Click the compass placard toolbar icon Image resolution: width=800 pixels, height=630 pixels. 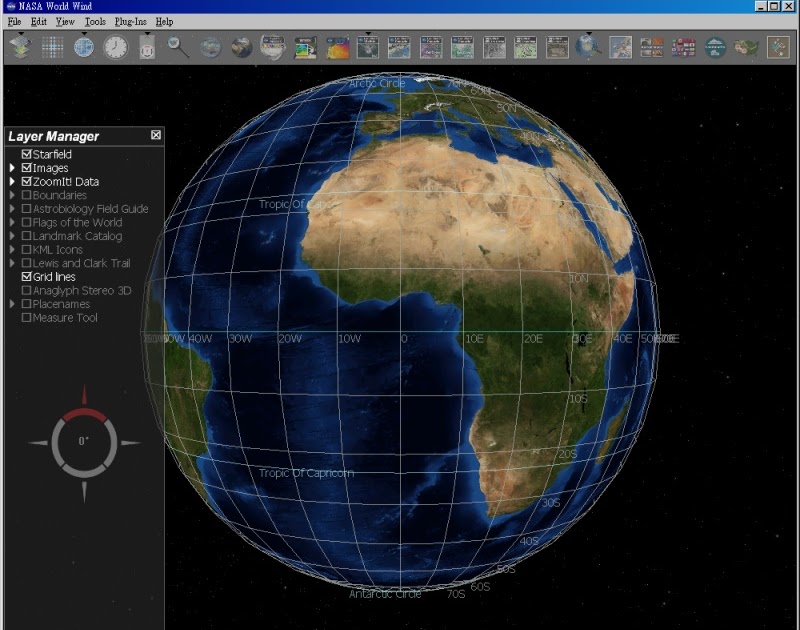coord(147,47)
